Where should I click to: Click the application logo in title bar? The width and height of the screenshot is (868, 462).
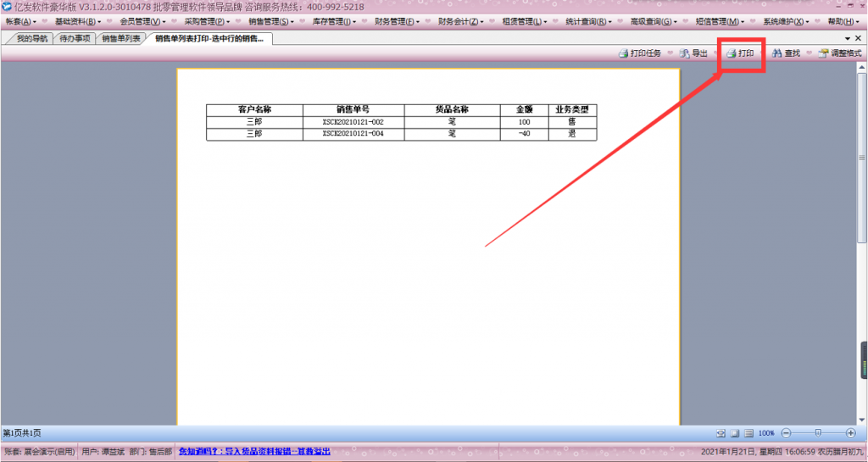tap(7, 7)
